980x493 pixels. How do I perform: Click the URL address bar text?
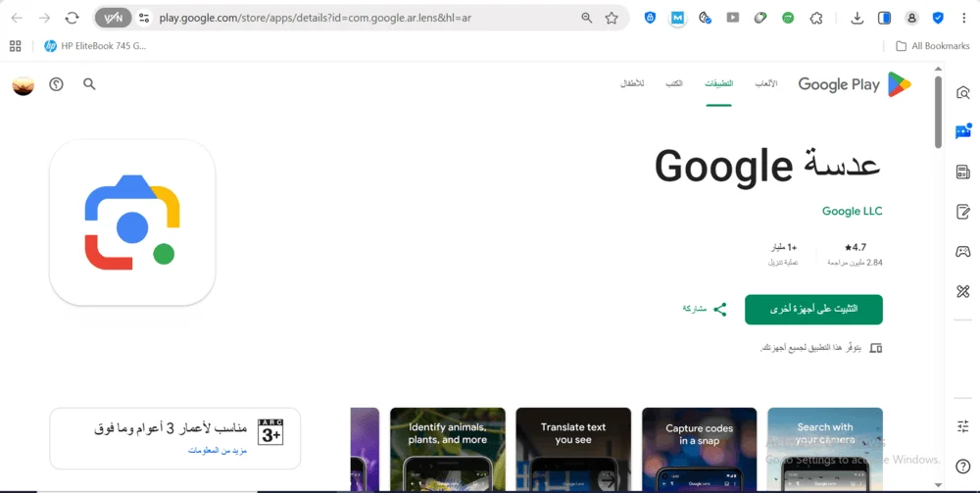coord(315,18)
